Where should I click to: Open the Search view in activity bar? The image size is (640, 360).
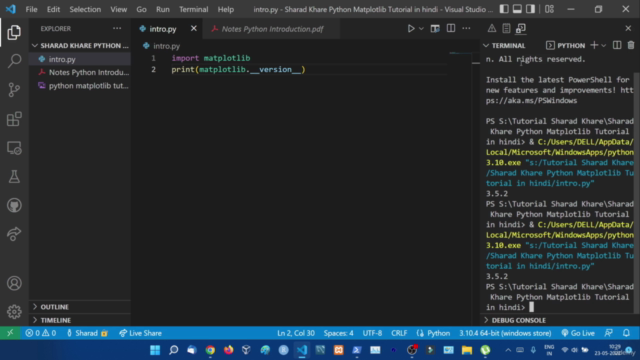(x=14, y=61)
